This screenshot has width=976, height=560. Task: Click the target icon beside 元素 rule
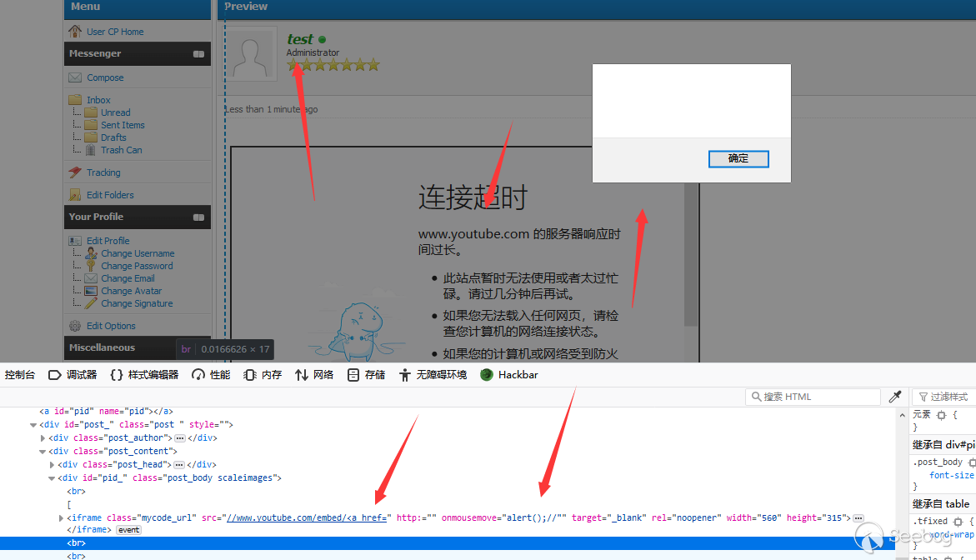941,415
